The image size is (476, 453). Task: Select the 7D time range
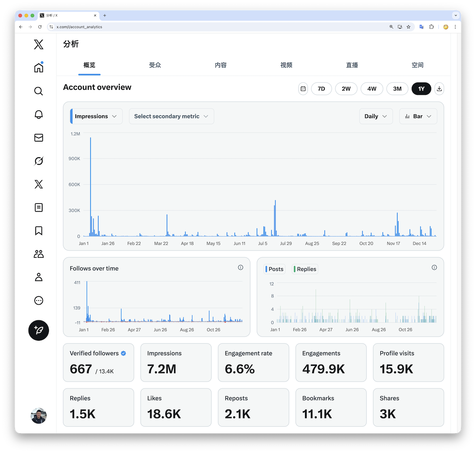(x=321, y=89)
